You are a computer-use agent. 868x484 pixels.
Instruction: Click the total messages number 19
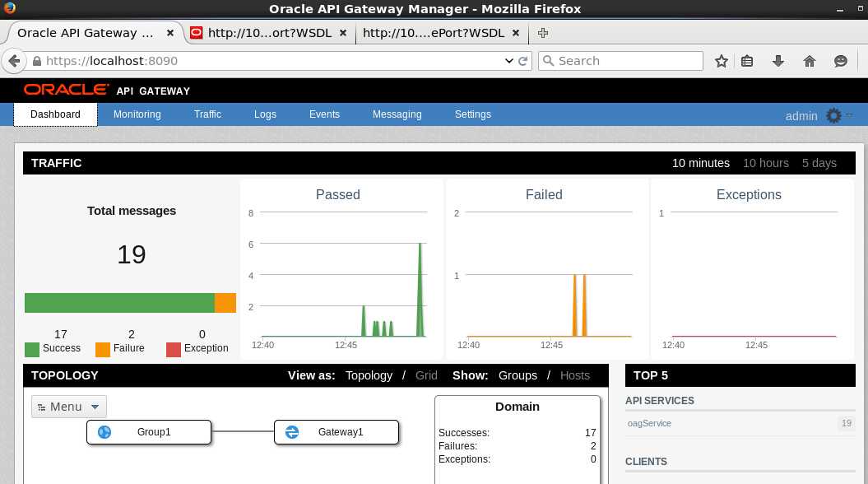point(131,254)
